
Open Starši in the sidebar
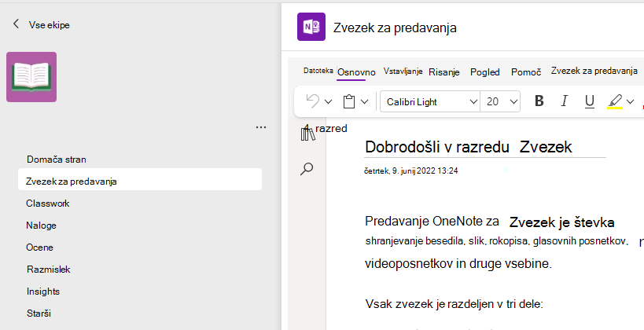[39, 313]
